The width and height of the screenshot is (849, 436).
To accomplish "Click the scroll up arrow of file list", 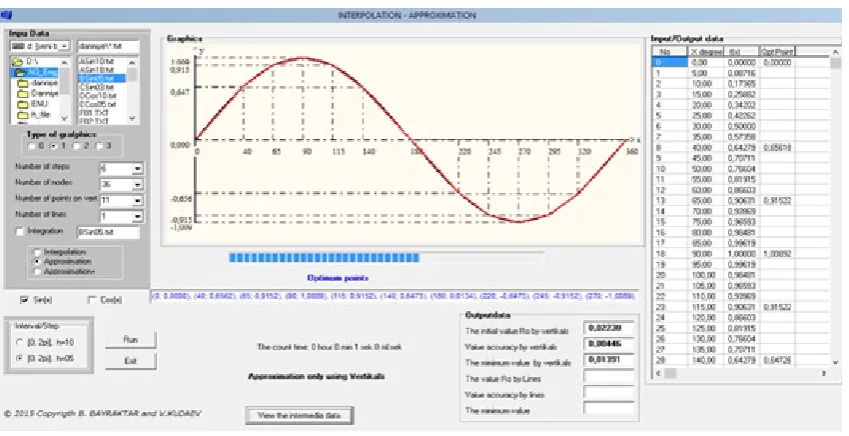I will pos(133,63).
